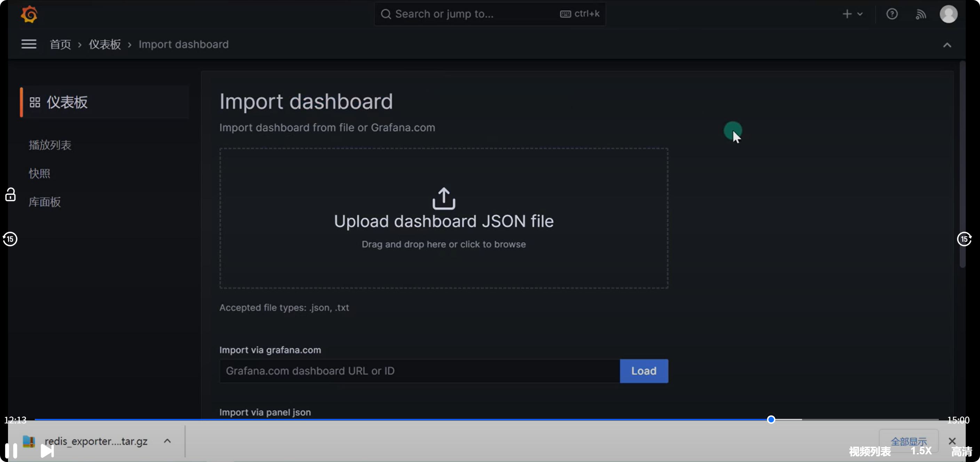Screen dimensions: 980x462
Task: Play the next video
Action: click(x=47, y=451)
